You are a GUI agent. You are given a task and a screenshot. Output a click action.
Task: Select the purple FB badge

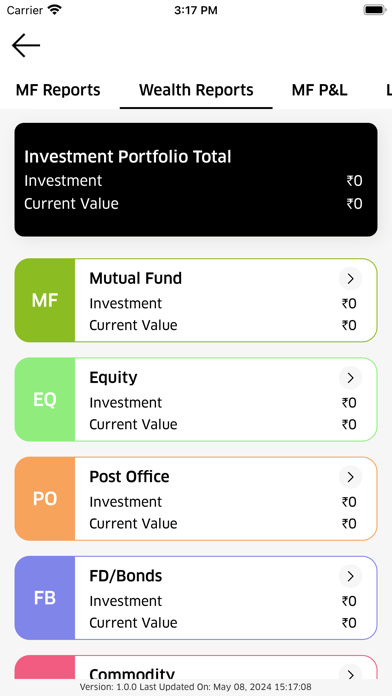[x=45, y=598]
